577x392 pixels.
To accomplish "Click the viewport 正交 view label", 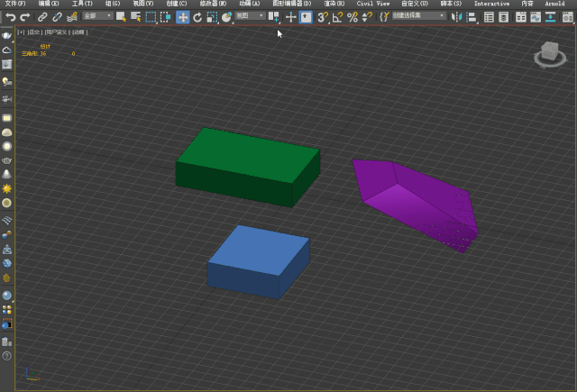I will [x=34, y=32].
